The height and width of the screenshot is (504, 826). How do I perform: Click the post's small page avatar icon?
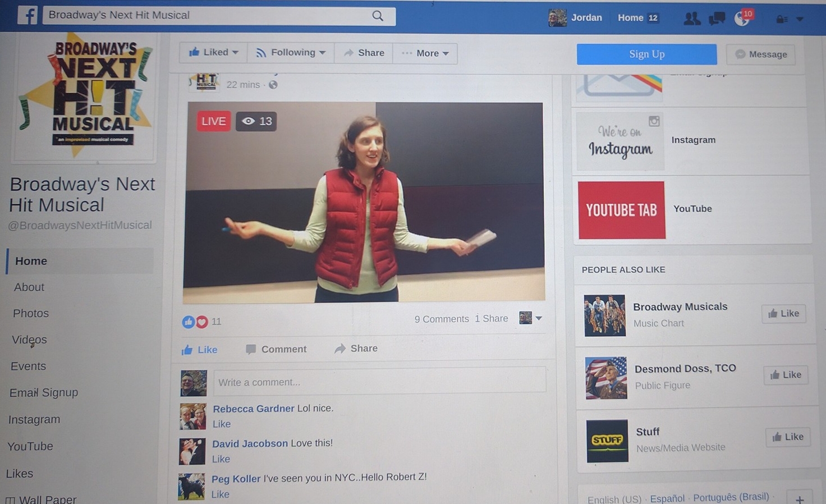pyautogui.click(x=204, y=82)
